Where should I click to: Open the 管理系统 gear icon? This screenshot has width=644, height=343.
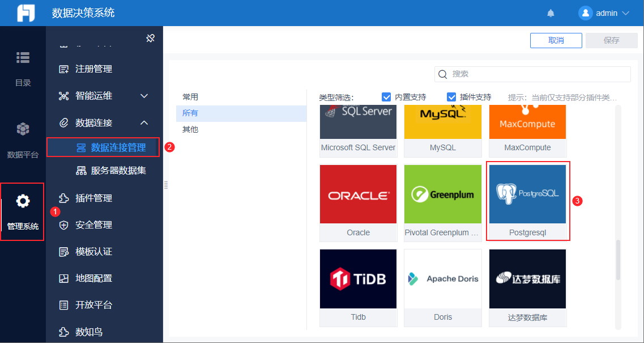(x=23, y=201)
